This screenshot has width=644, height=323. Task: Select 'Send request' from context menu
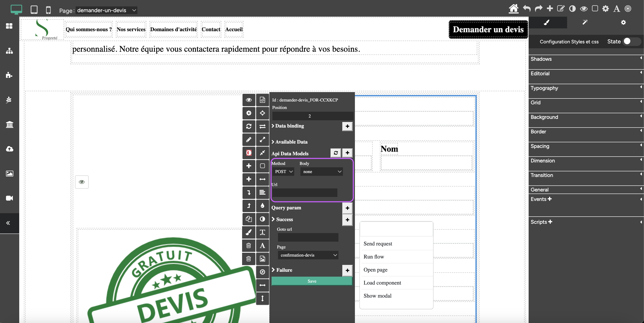tap(378, 244)
